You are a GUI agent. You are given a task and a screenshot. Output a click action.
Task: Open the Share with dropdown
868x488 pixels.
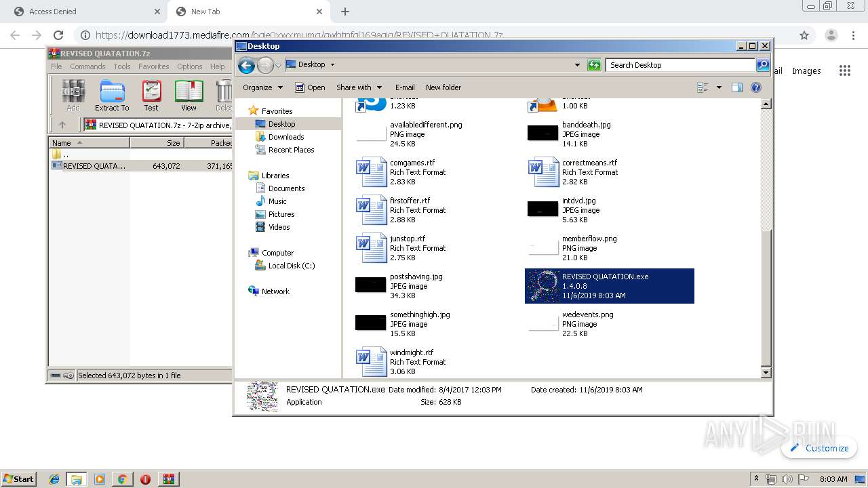359,87
